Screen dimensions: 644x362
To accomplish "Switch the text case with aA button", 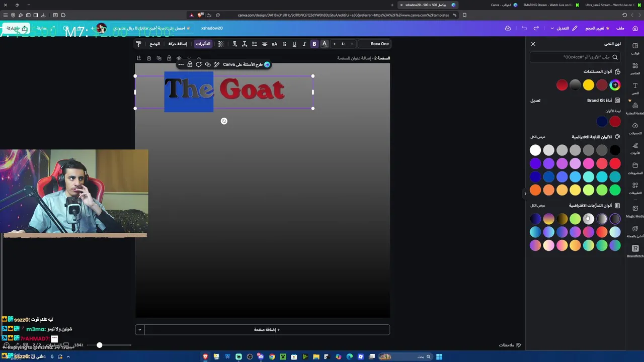I will coord(274,44).
